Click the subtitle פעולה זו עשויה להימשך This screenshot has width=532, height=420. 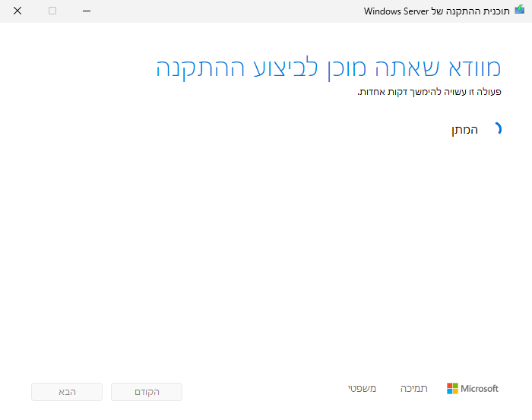[429, 93]
